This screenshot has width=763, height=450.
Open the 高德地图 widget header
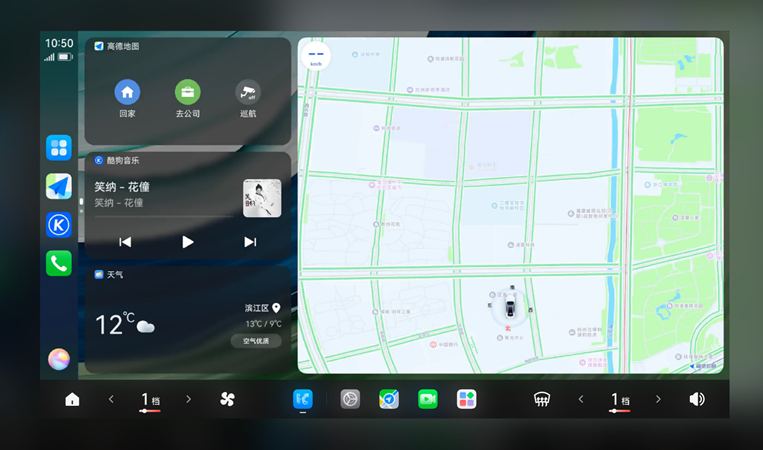[117, 46]
